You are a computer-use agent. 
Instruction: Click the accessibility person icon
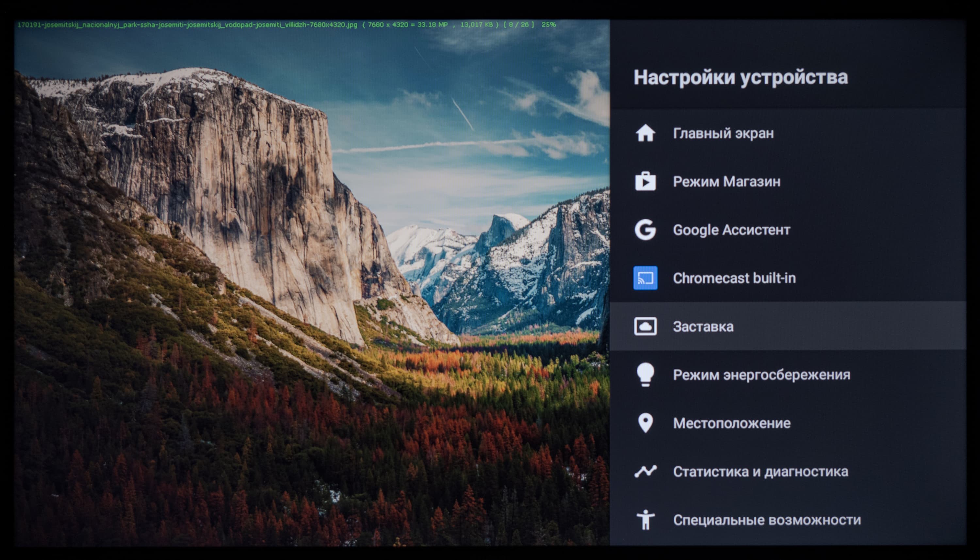(x=645, y=520)
